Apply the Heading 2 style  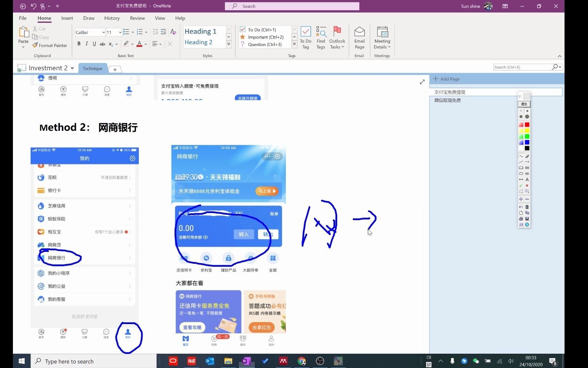[x=198, y=42]
